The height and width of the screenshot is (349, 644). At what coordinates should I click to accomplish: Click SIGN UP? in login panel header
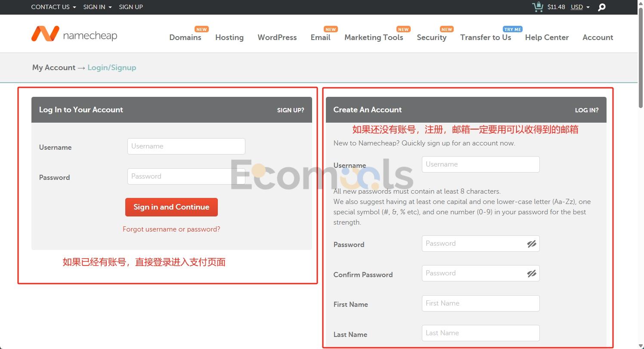291,110
